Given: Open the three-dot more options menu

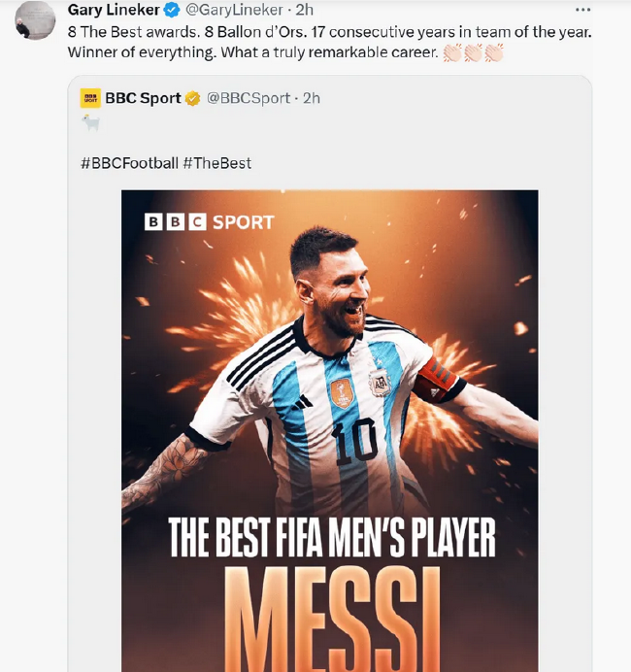Looking at the screenshot, I should [583, 10].
